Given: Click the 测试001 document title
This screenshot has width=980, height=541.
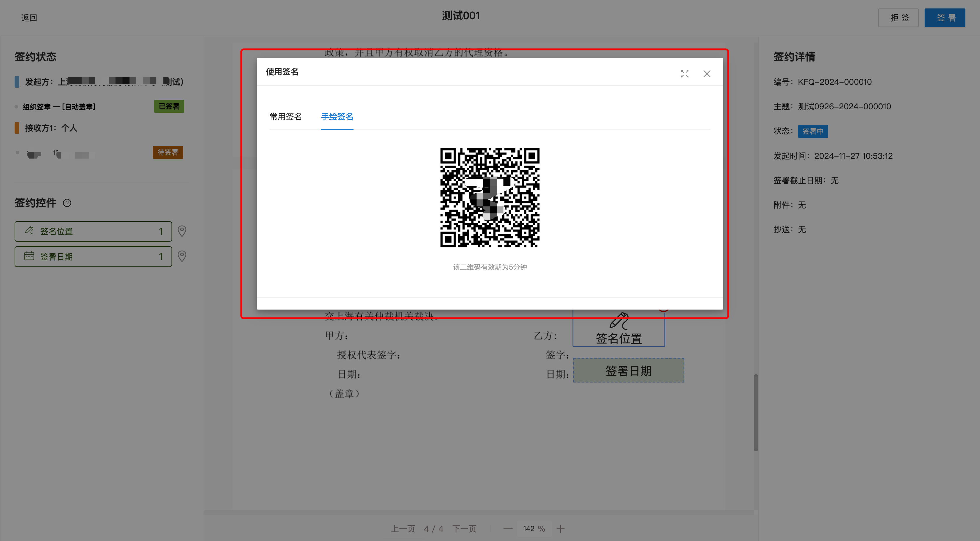Looking at the screenshot, I should (461, 15).
